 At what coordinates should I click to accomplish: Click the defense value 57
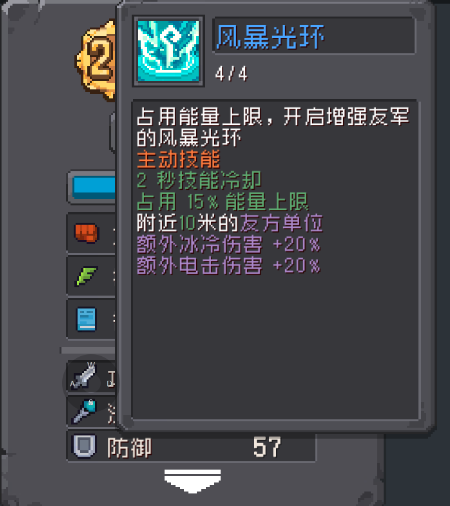(267, 447)
